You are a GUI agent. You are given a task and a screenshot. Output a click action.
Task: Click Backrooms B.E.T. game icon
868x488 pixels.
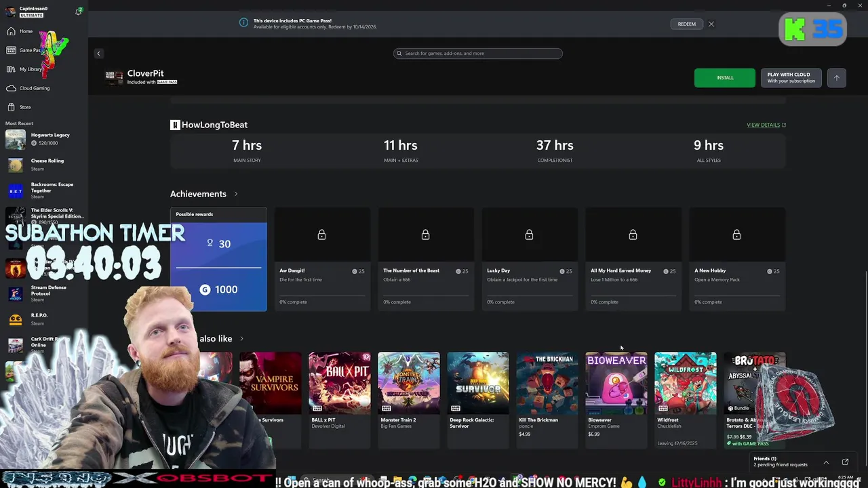(x=16, y=190)
